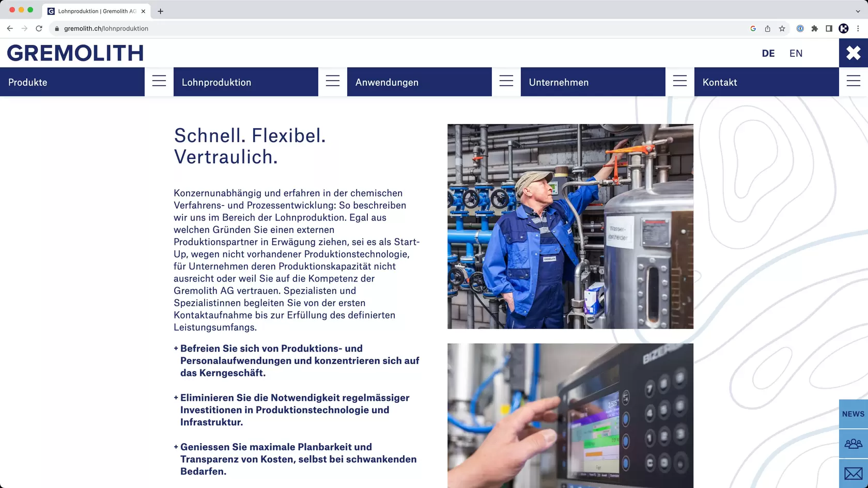Reload the page

pos(39,28)
